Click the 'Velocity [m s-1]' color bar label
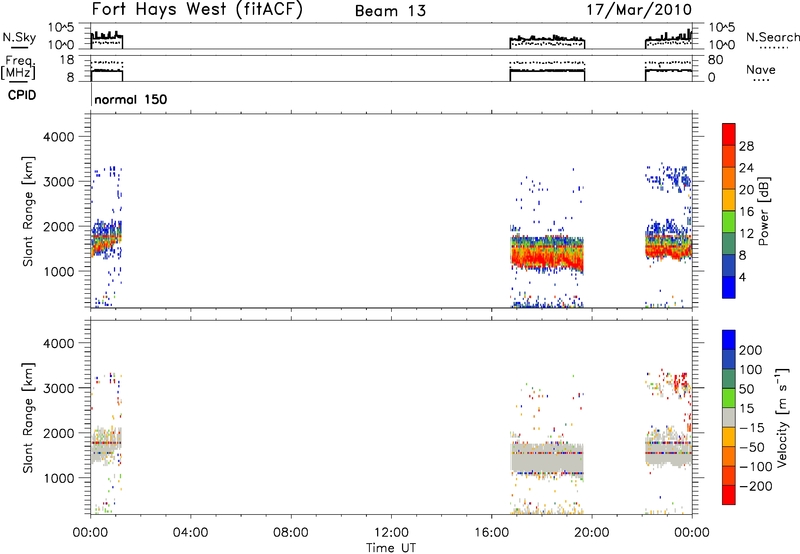 [x=781, y=417]
